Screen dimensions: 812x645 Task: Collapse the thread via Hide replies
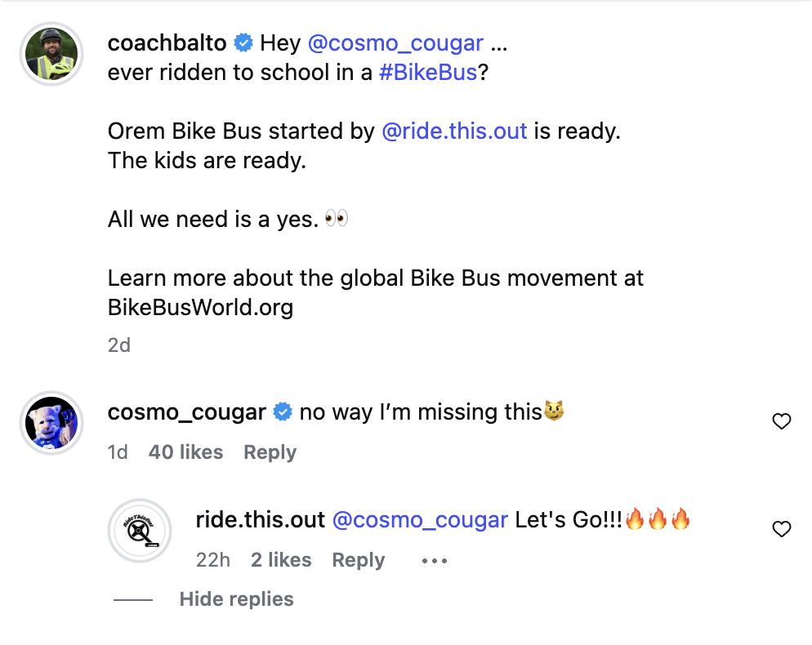[x=236, y=598]
